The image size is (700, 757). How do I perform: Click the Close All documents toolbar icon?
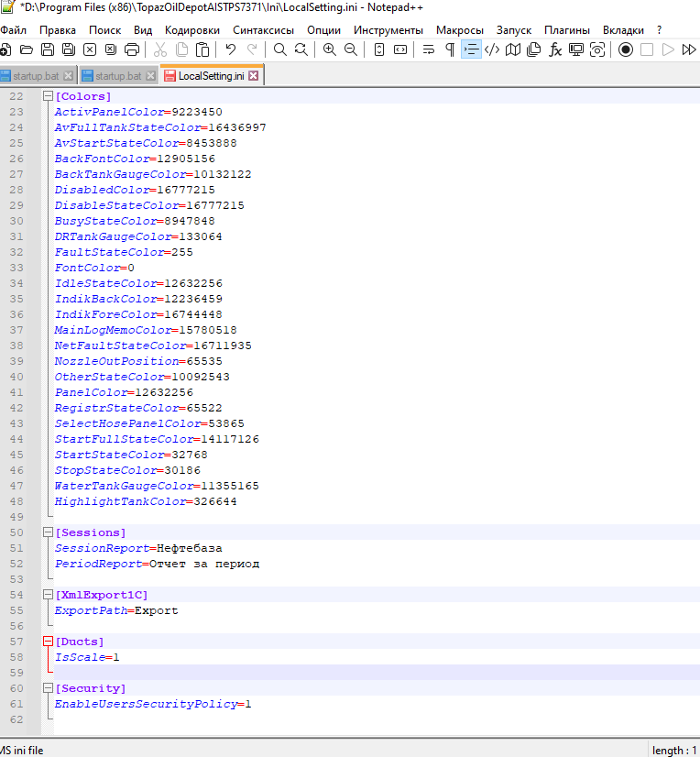111,49
